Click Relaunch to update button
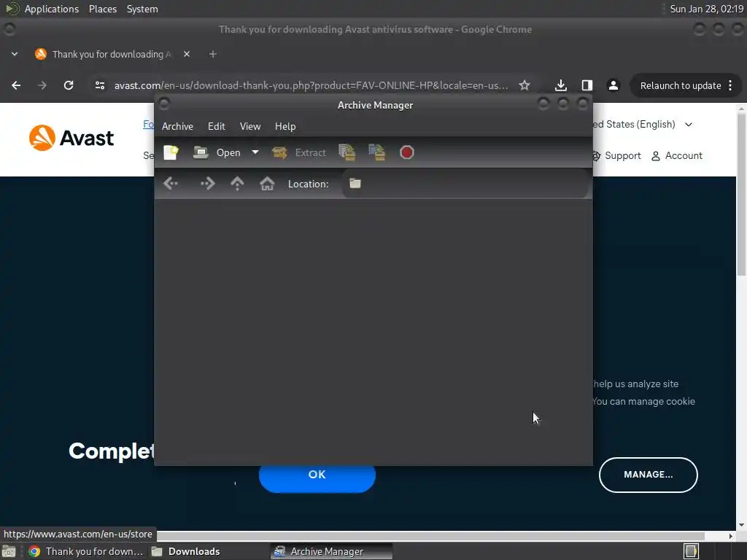Viewport: 747px width, 560px height. (681, 86)
